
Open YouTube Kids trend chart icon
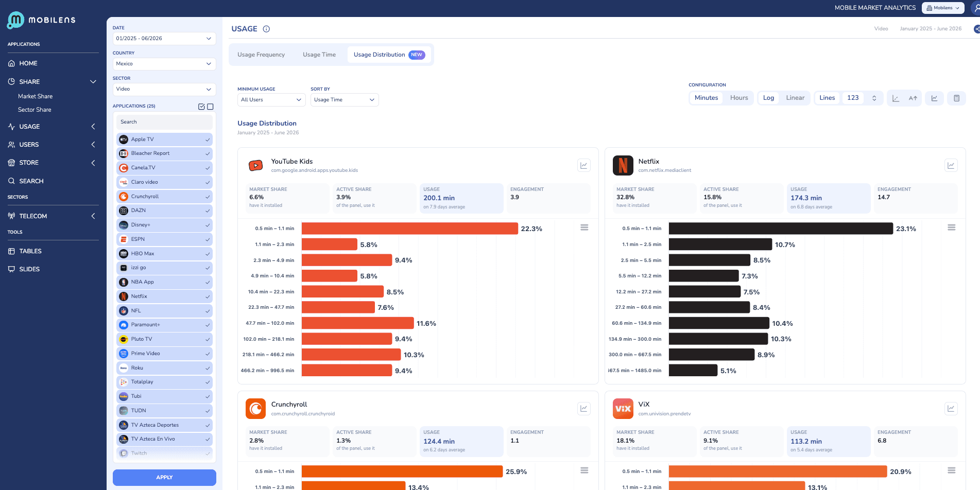[583, 165]
